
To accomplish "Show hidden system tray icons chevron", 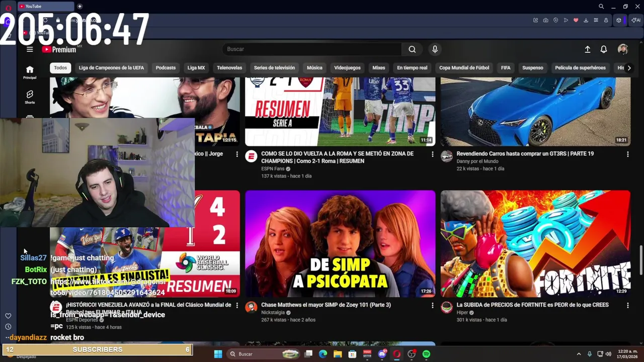I will [579, 354].
